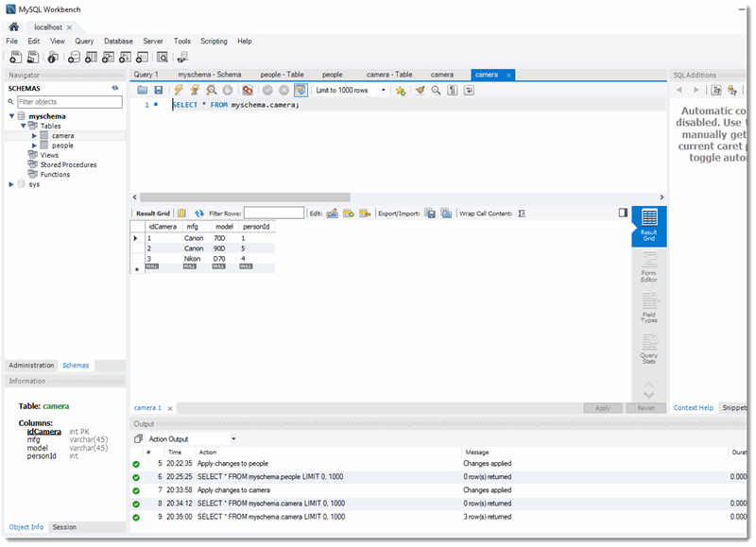Screen dimensions: 756x547
Task: Switch to Session info tab
Action: [64, 527]
